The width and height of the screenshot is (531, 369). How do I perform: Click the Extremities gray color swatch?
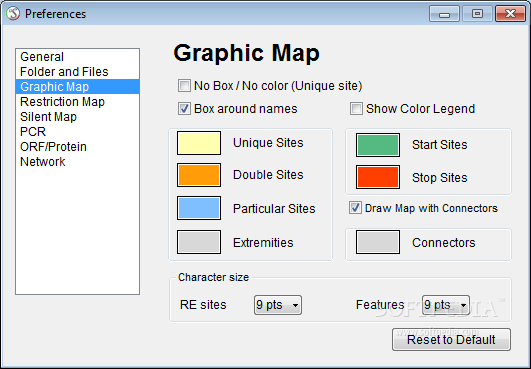click(199, 242)
